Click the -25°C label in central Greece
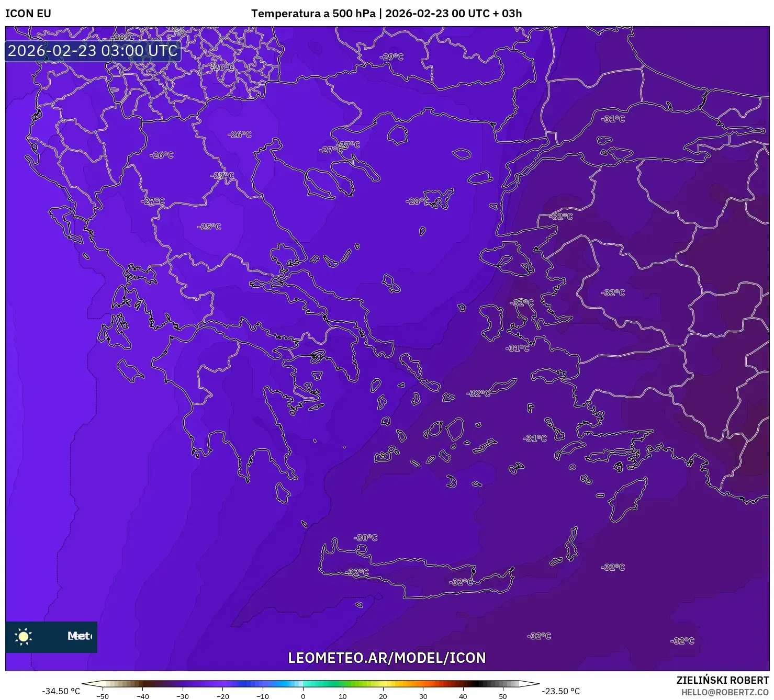Viewport: 774px width, 700px height. pyautogui.click(x=209, y=226)
